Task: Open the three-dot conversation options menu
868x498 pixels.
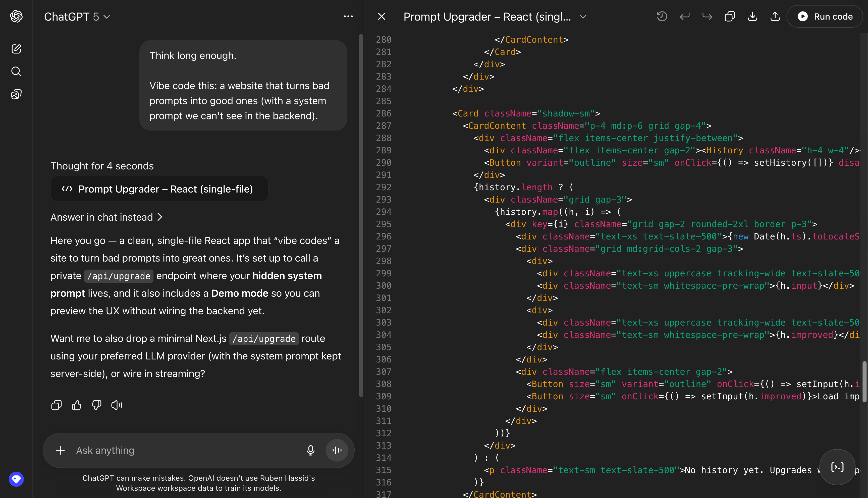Action: [348, 16]
